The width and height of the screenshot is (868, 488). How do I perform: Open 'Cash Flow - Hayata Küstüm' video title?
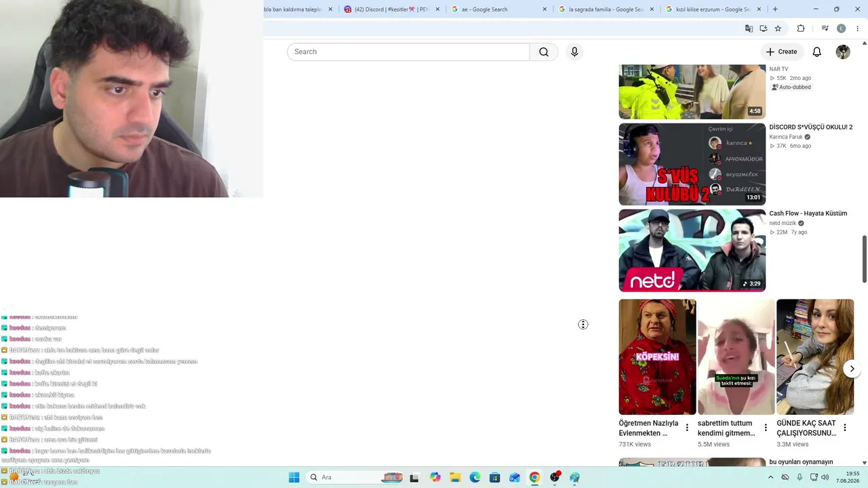pyautogui.click(x=808, y=213)
